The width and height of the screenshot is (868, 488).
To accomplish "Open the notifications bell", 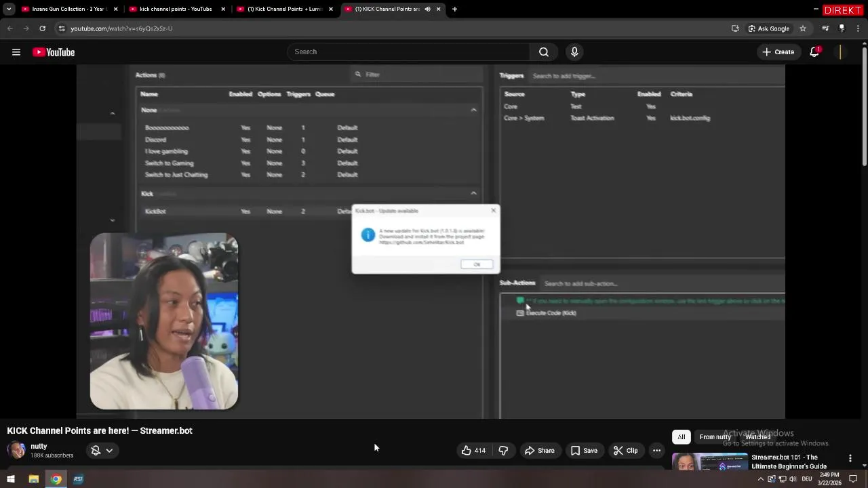I will (x=814, y=52).
